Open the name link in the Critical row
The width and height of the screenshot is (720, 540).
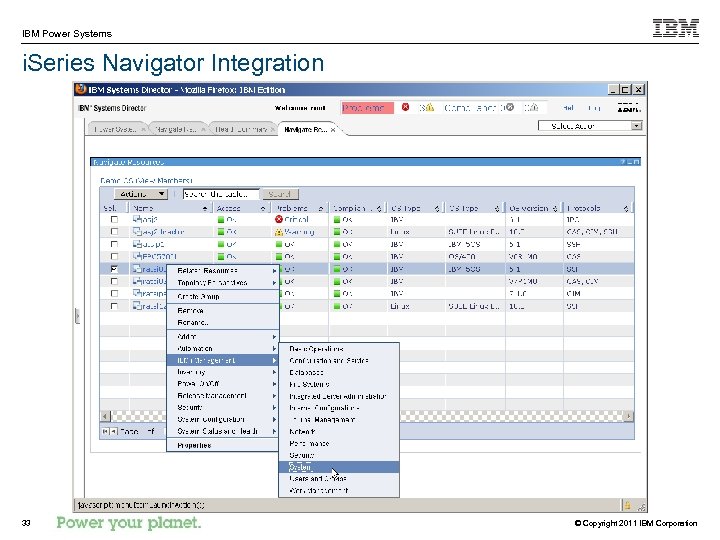tap(150, 220)
